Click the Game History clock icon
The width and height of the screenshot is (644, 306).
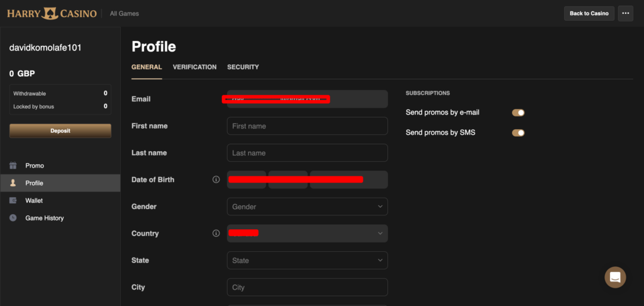[13, 218]
